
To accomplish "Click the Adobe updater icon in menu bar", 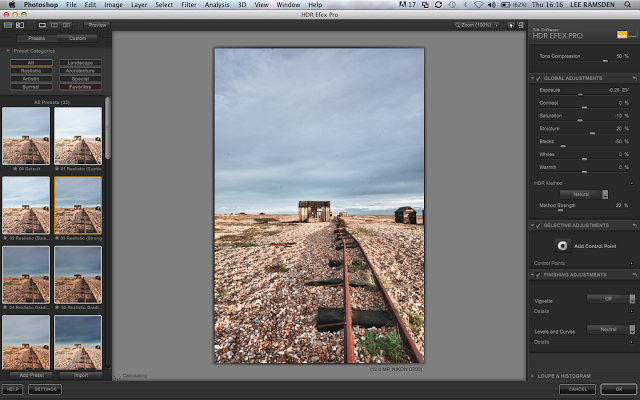I will (407, 4).
